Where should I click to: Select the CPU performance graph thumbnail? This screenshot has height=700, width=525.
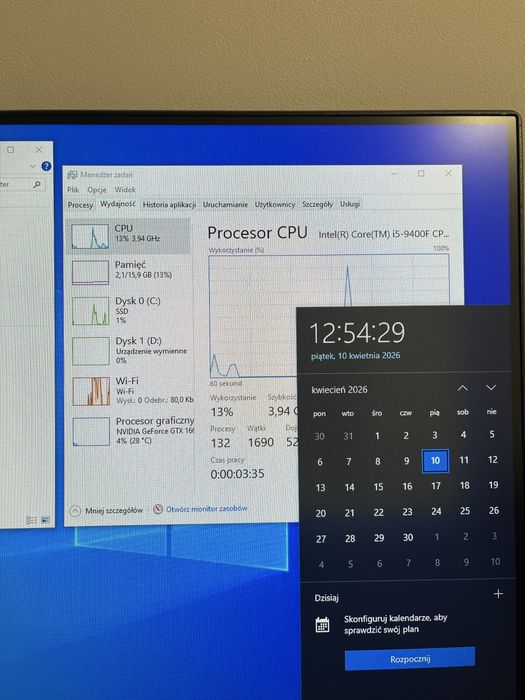pos(90,236)
